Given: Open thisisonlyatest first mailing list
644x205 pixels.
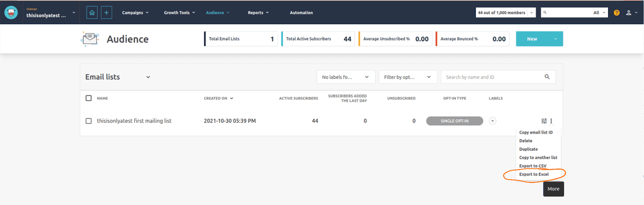Looking at the screenshot, I should 134,121.
